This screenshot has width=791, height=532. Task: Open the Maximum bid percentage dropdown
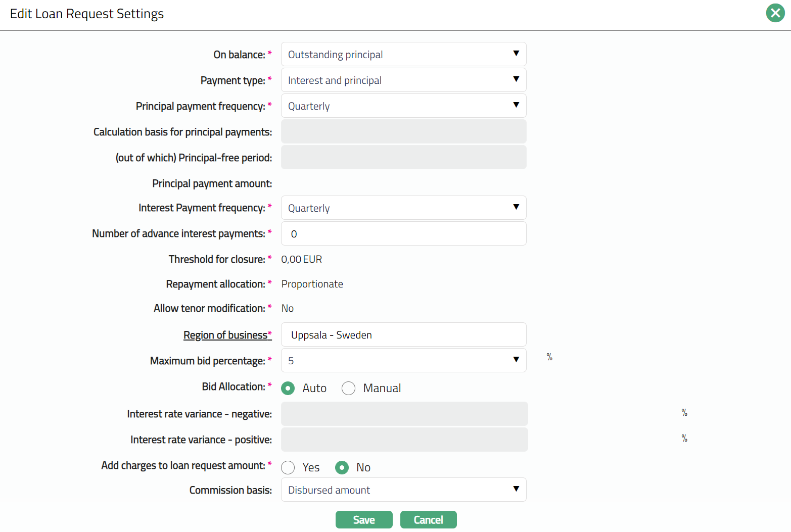click(403, 360)
